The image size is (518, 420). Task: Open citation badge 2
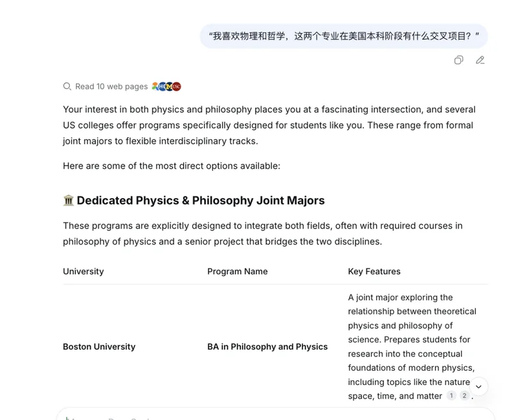click(464, 396)
